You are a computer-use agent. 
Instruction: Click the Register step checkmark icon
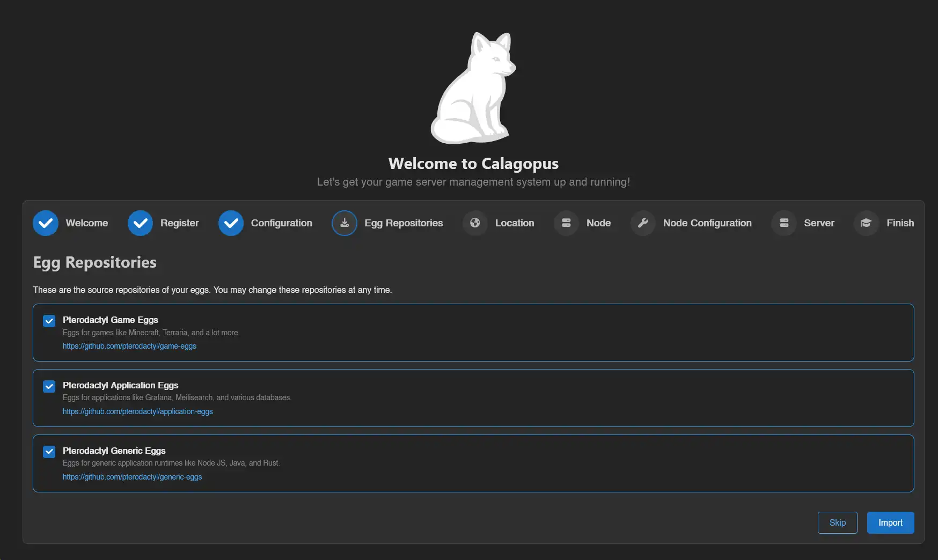click(140, 223)
